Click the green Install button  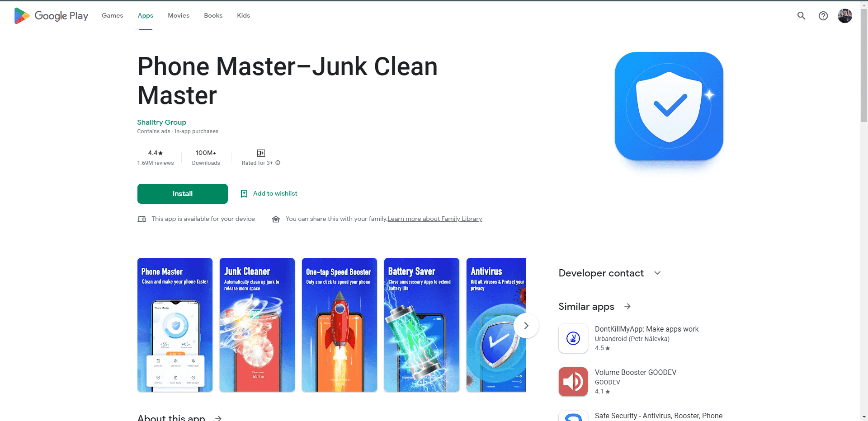click(x=183, y=194)
